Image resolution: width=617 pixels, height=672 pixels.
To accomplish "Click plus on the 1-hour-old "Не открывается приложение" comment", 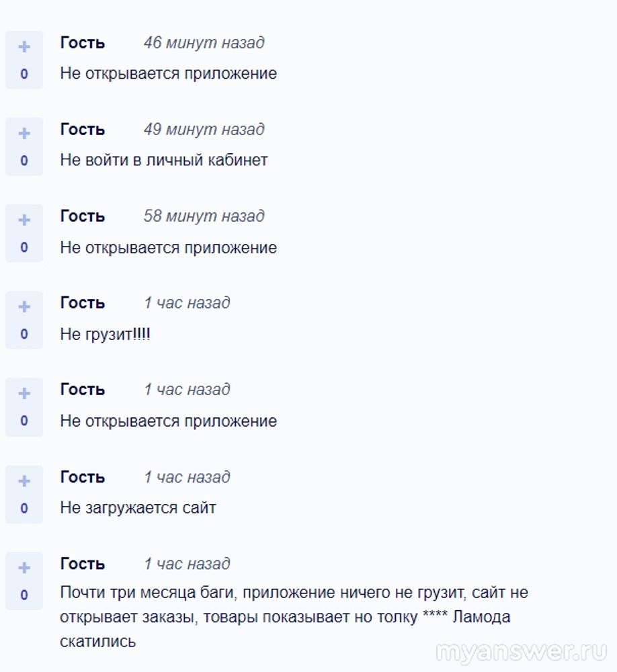I will 24,394.
